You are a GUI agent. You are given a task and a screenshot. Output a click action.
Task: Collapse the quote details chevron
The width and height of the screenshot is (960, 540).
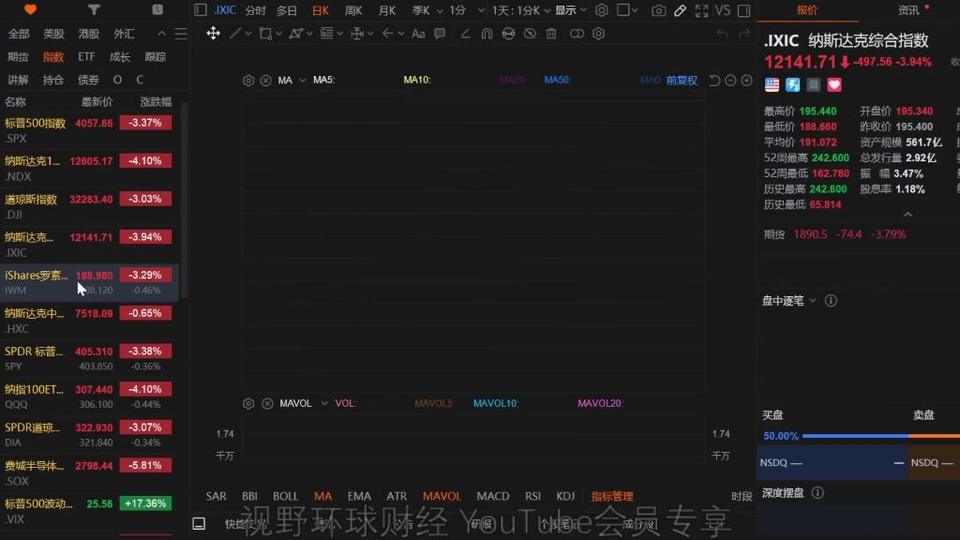(908, 214)
